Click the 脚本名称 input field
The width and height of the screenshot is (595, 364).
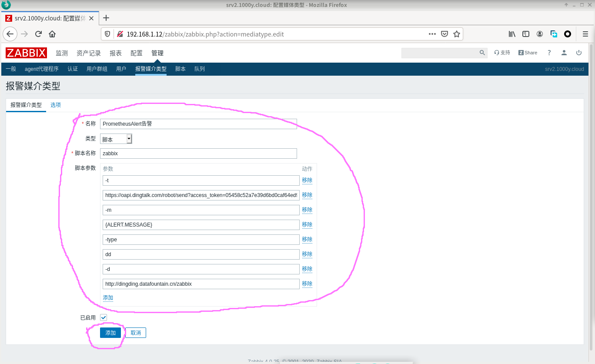click(198, 154)
